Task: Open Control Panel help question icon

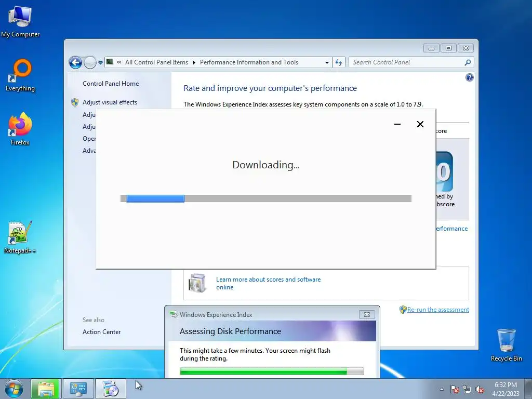Action: click(x=469, y=78)
